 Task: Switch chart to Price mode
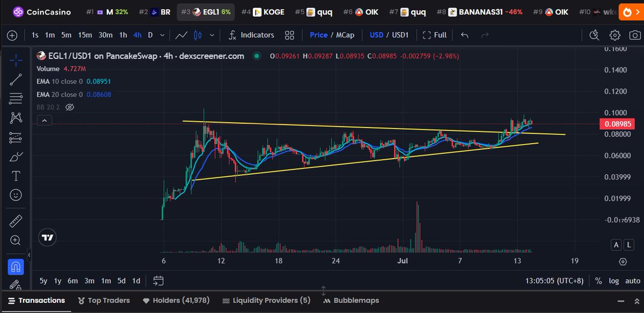click(319, 35)
